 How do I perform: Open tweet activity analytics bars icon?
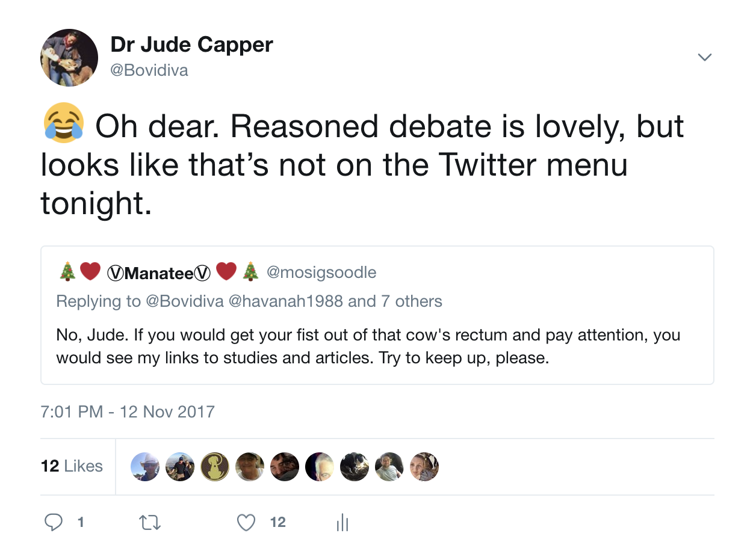tap(342, 522)
